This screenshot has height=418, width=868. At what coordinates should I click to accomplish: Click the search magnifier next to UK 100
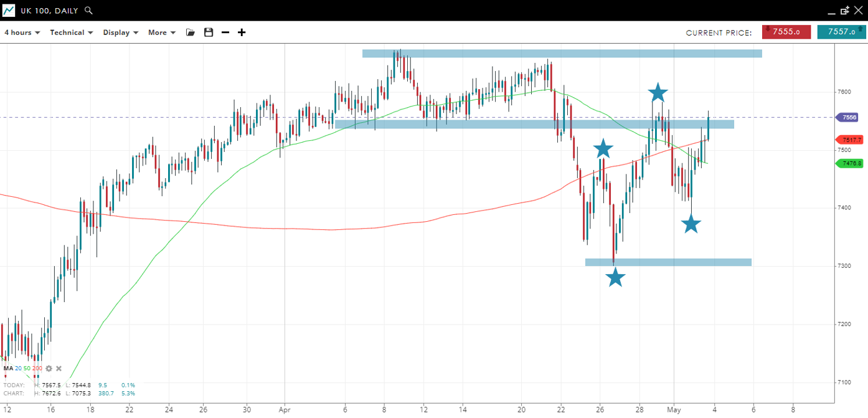click(x=89, y=11)
